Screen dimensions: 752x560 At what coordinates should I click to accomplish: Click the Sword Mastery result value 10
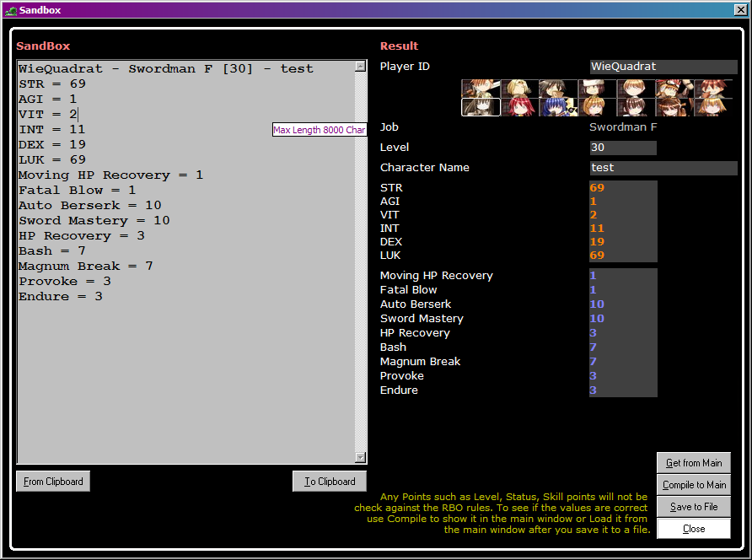tap(597, 319)
